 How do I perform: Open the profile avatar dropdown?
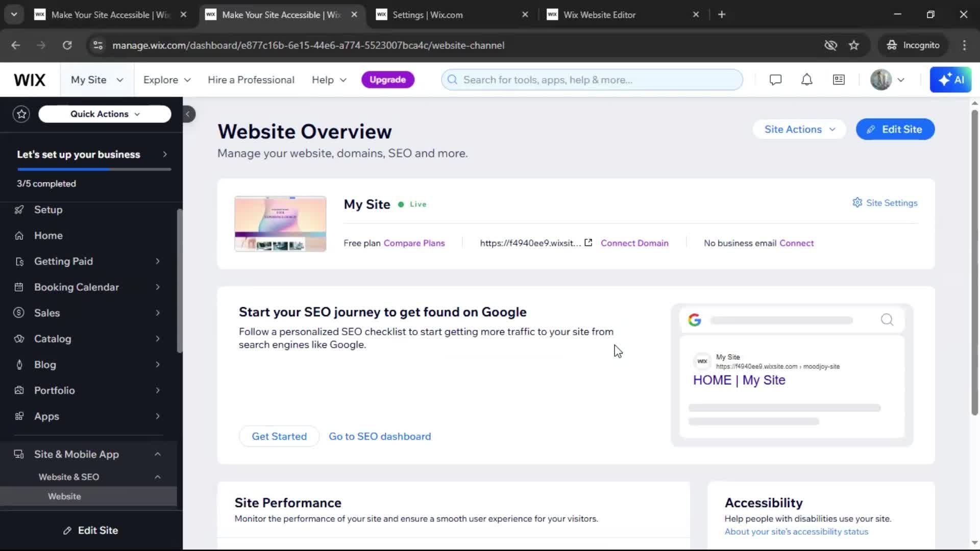coord(888,80)
